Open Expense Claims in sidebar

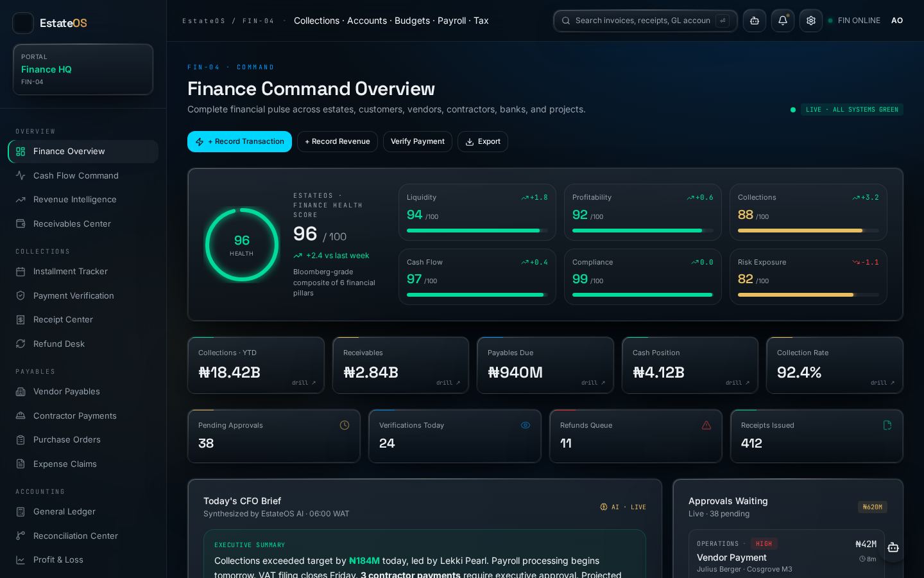[x=83, y=464]
